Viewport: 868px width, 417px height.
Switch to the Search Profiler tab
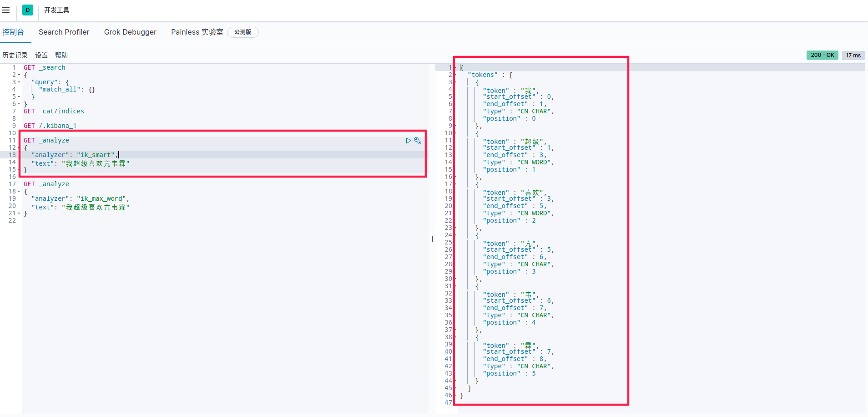click(64, 32)
